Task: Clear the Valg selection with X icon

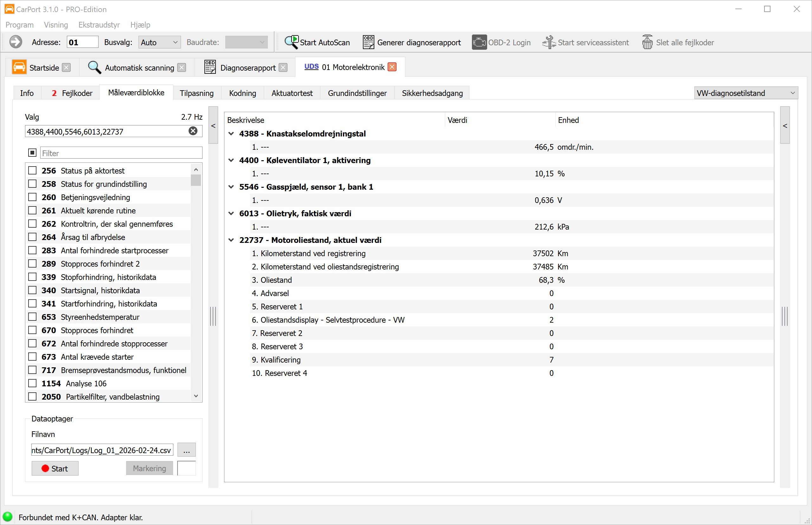Action: click(193, 131)
